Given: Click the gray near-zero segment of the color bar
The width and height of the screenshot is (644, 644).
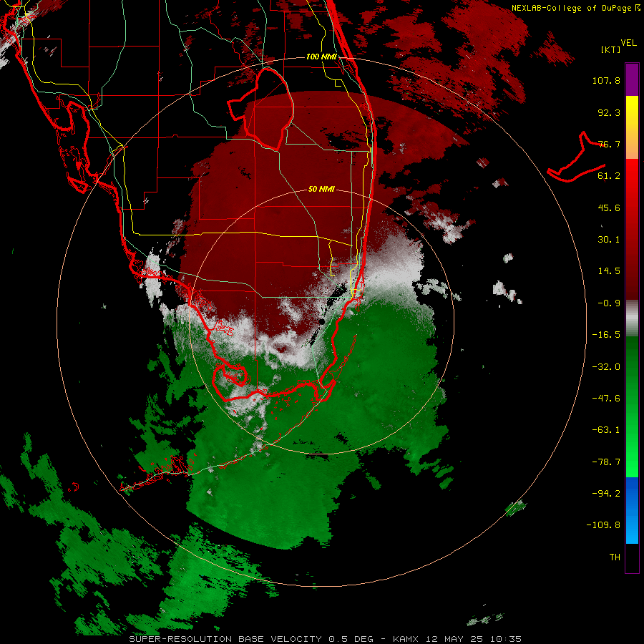Looking at the screenshot, I should [632, 318].
